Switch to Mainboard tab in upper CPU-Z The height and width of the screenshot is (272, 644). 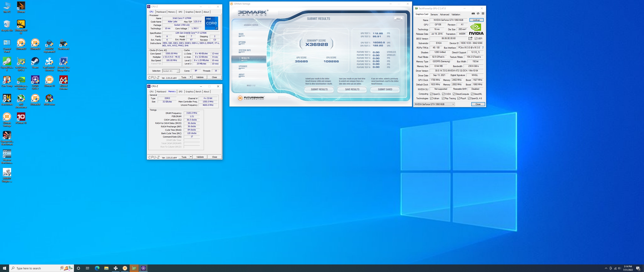click(161, 12)
